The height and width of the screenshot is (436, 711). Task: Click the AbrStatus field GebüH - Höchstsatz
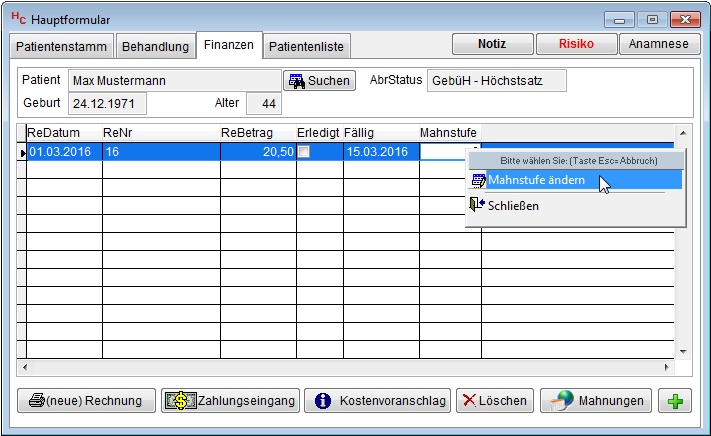pos(496,80)
